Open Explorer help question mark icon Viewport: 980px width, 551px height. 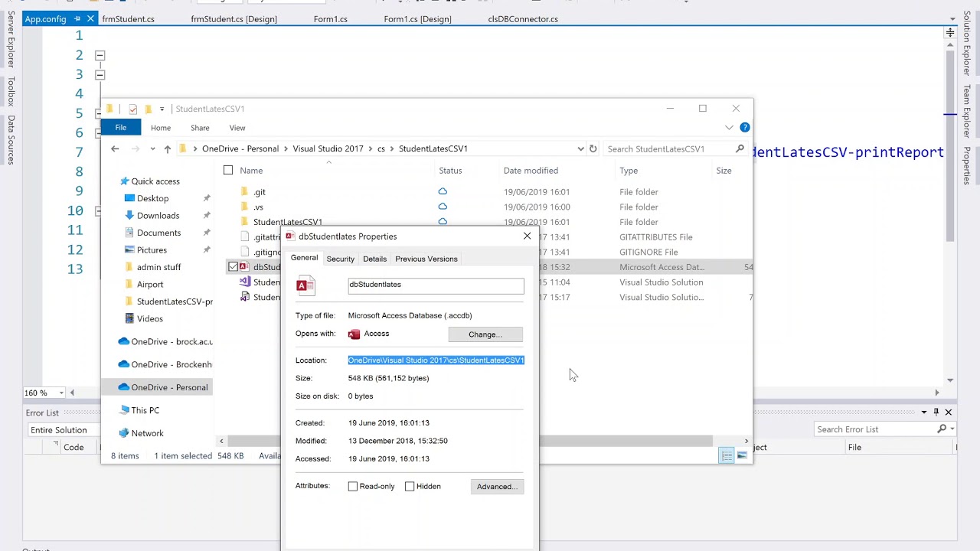point(744,127)
